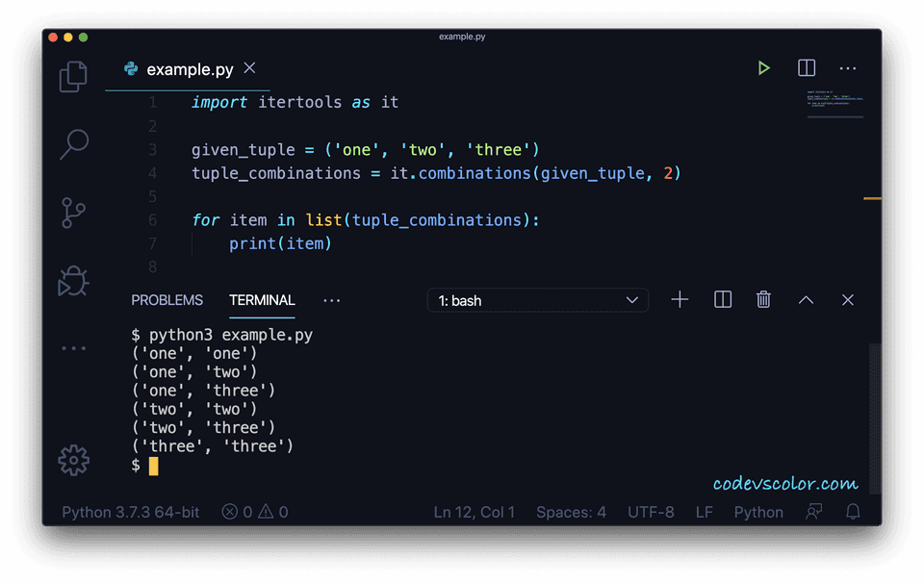The width and height of the screenshot is (924, 582).
Task: Hide the panel using the X icon
Action: click(847, 299)
